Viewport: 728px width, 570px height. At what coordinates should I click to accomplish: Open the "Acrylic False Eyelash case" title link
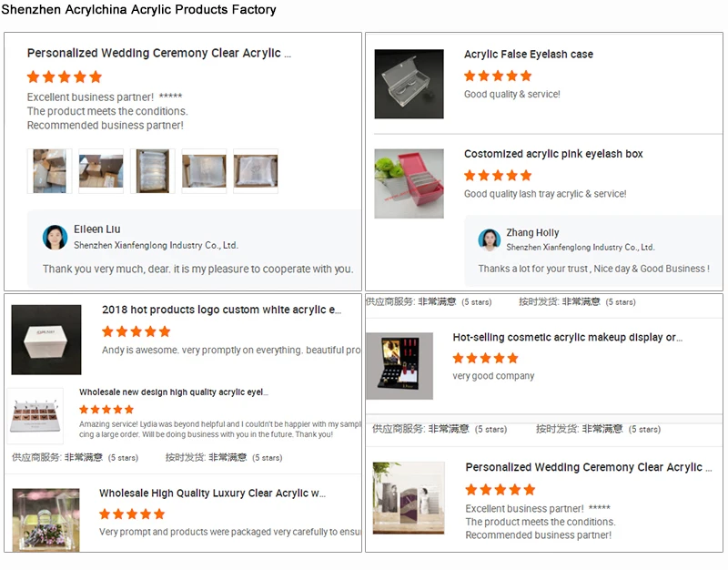(x=528, y=55)
